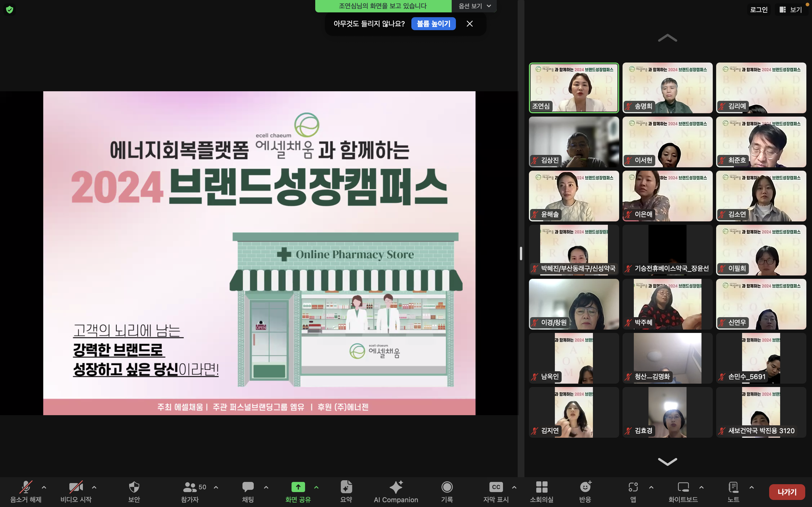
Task: Toggle captions with 자막 표시 CC
Action: coord(496,487)
